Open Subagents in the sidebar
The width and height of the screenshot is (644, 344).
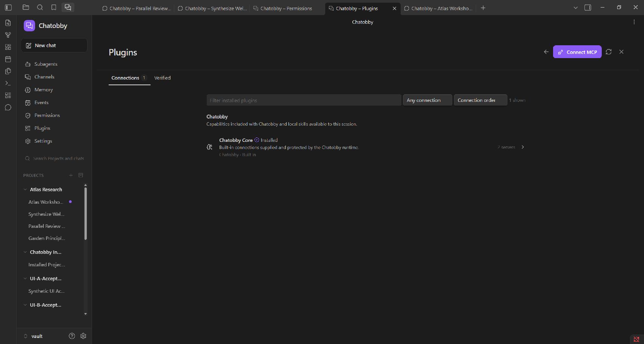point(54,64)
